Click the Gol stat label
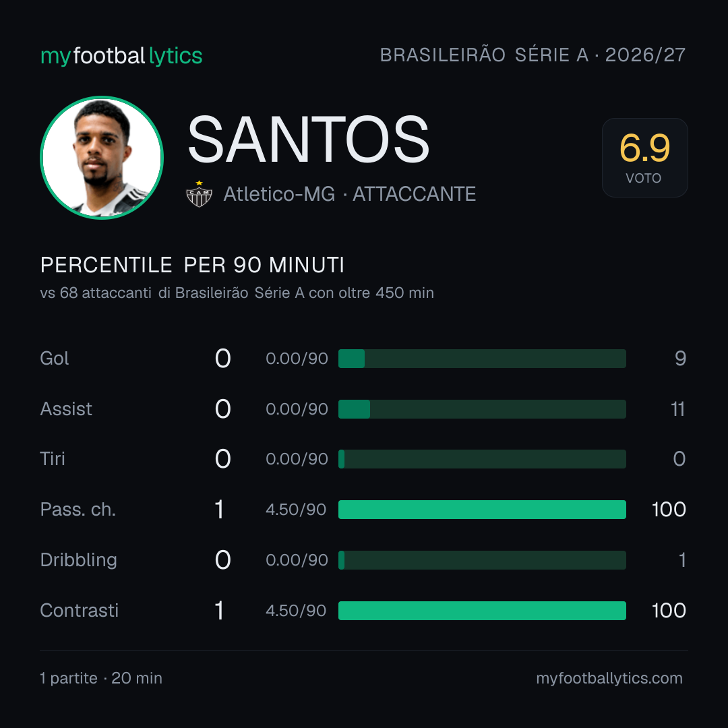Screen dimensions: 728x728 pos(55,359)
